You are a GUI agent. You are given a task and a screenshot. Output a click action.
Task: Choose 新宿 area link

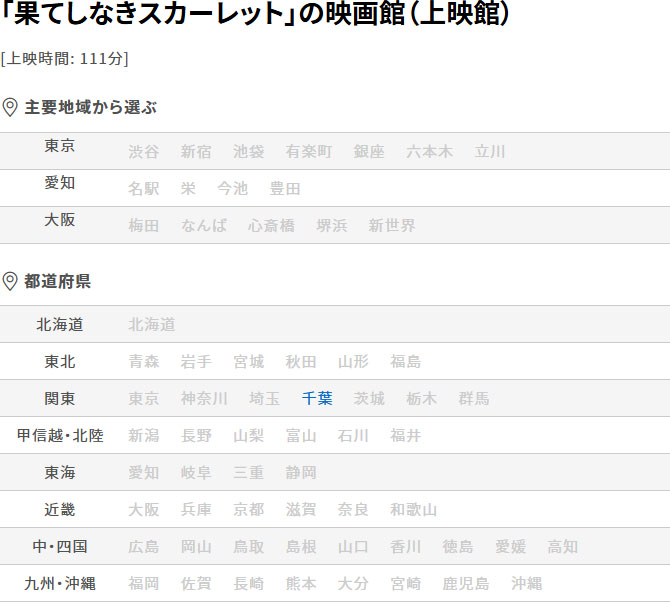pos(196,152)
